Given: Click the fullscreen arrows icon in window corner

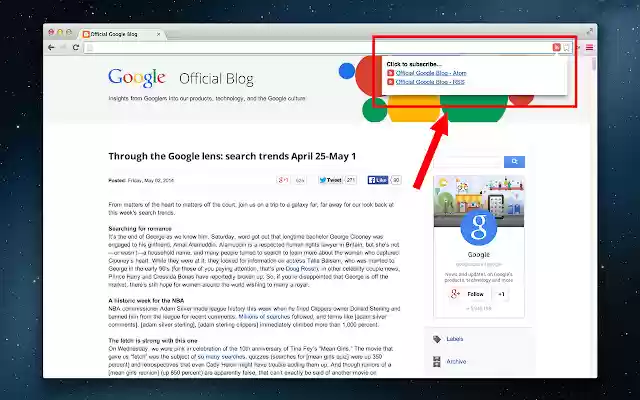Looking at the screenshot, I should pyautogui.click(x=589, y=31).
